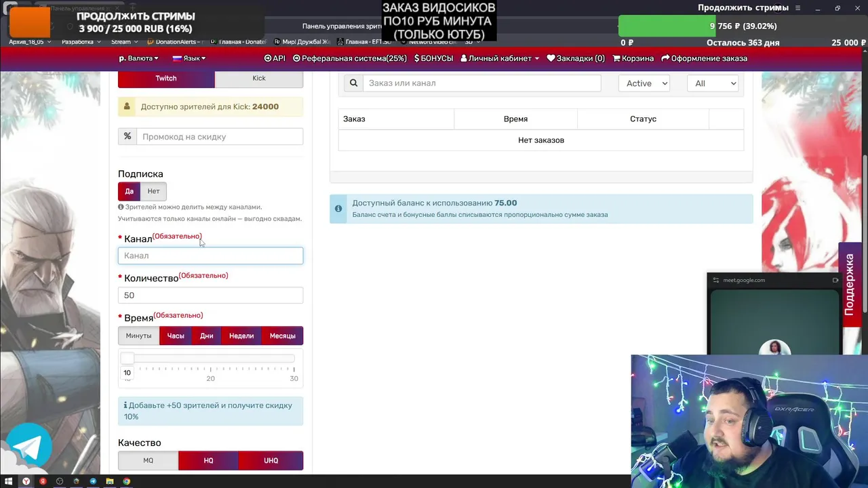Click the Статус column header

643,119
